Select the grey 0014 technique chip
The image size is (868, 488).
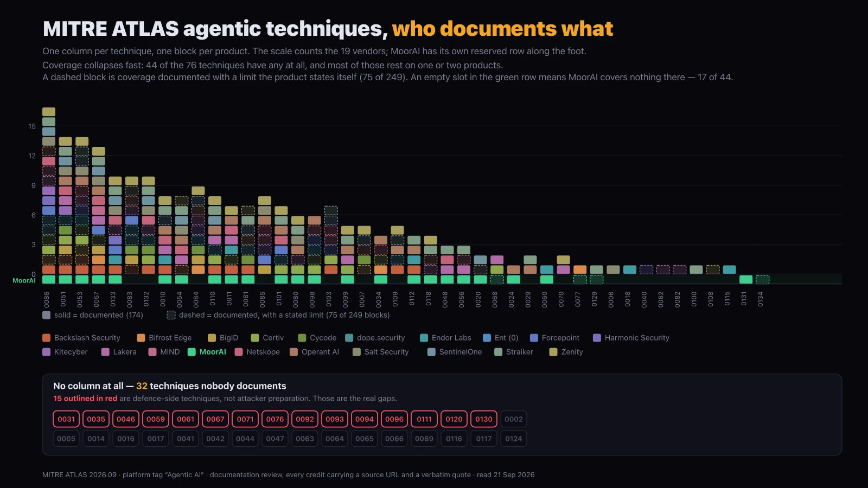[96, 439]
